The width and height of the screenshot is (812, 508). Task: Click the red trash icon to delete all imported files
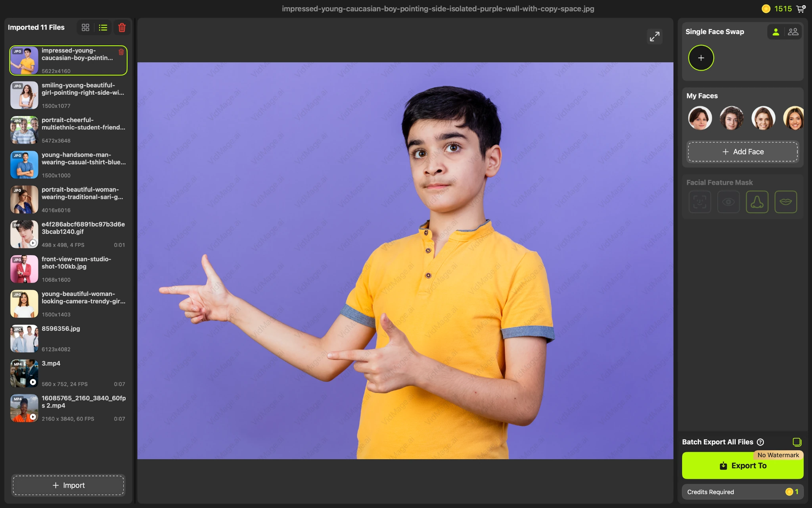pyautogui.click(x=122, y=27)
